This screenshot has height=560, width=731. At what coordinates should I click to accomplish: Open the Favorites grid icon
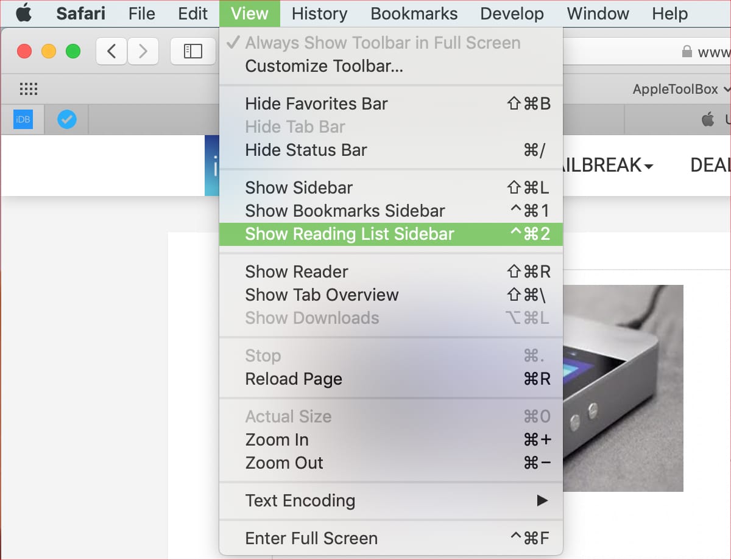29,89
